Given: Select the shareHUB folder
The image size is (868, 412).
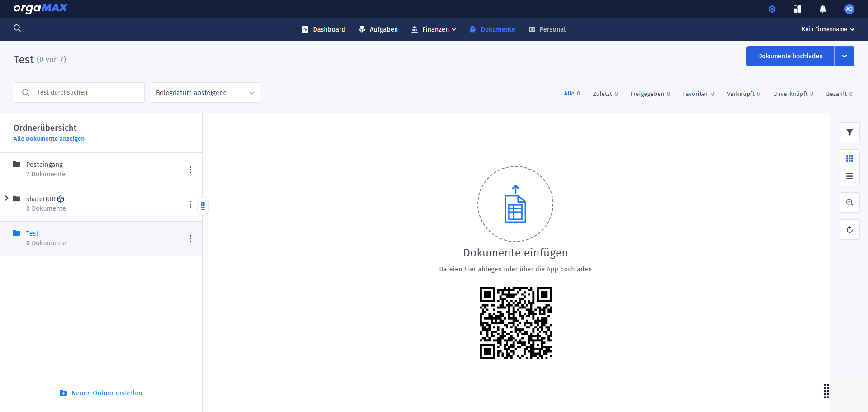Looking at the screenshot, I should coord(101,204).
